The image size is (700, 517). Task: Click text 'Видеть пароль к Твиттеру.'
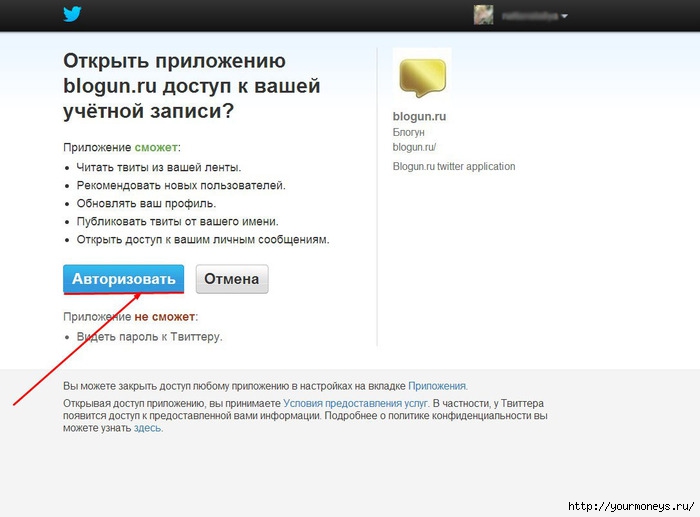149,336
